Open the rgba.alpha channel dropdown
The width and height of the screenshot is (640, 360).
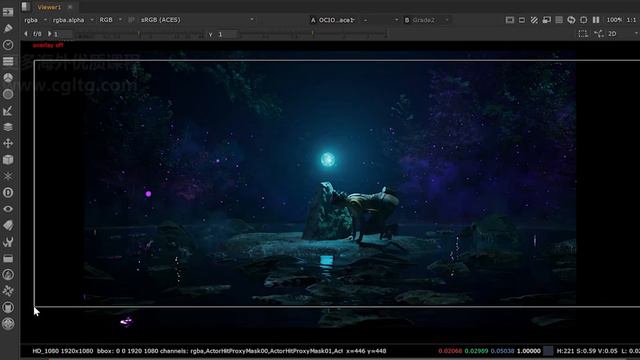pos(73,20)
